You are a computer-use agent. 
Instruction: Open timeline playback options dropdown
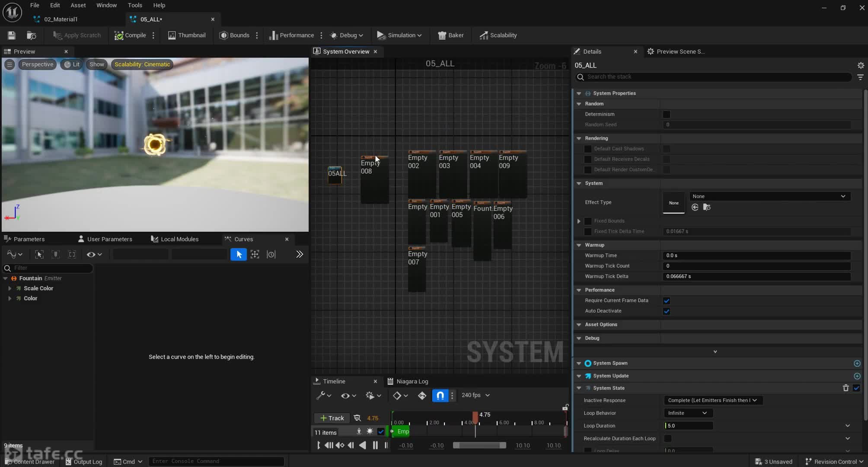tap(373, 395)
